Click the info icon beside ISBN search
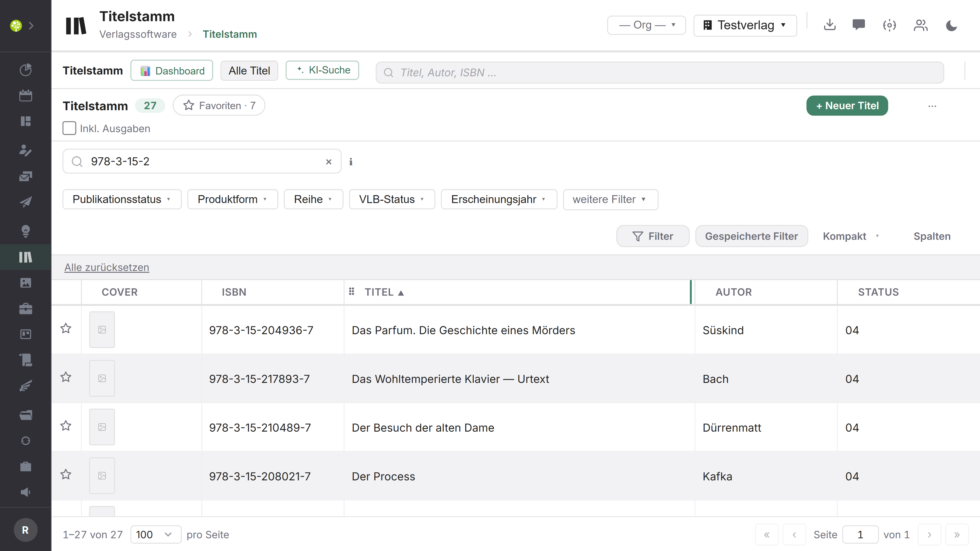Screen dimensions: 980x551 tap(351, 162)
